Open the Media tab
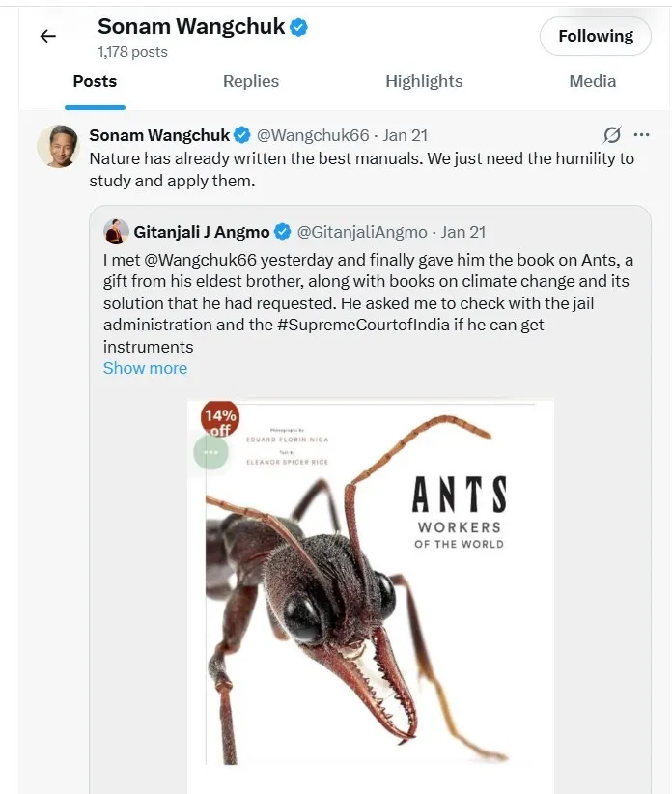This screenshot has width=672, height=794. click(592, 81)
